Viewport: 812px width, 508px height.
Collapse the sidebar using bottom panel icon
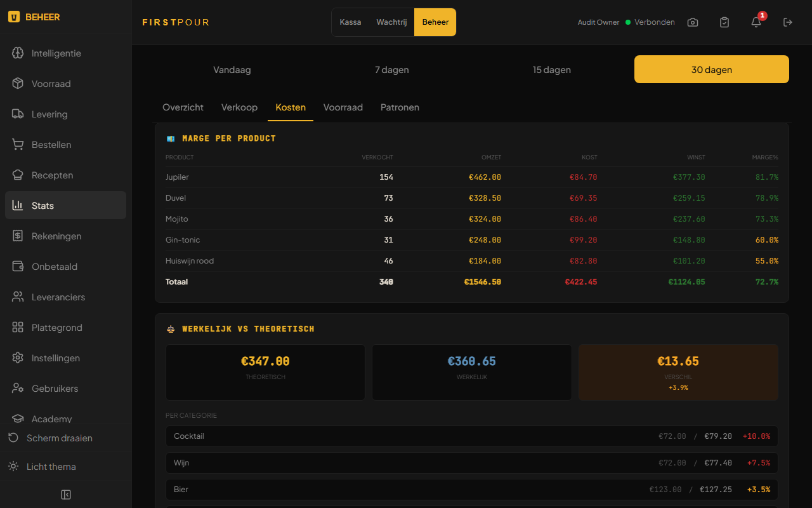(x=66, y=495)
